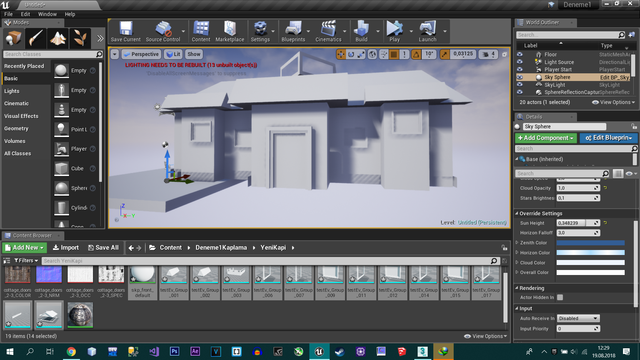640x360 pixels.
Task: Click the Launch toolbar icon
Action: 427,31
